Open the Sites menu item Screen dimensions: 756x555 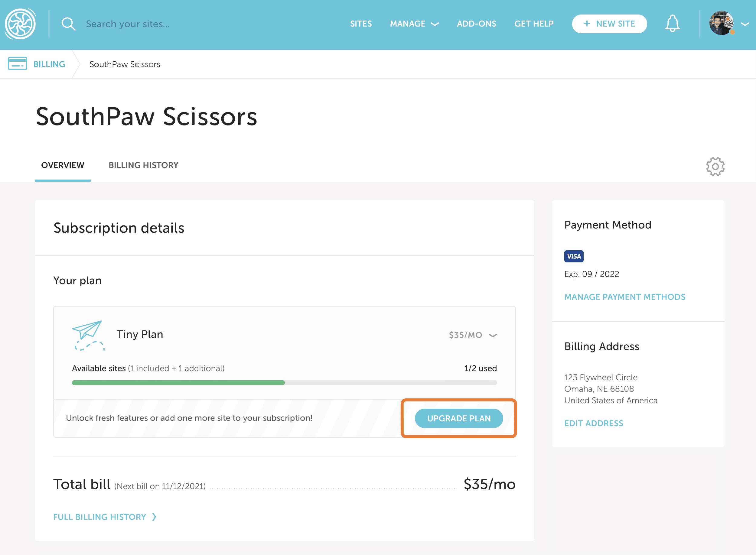pos(361,24)
